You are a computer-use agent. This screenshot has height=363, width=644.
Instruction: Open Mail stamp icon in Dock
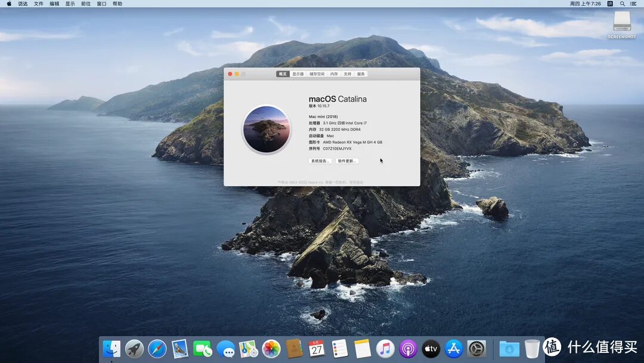tap(180, 349)
